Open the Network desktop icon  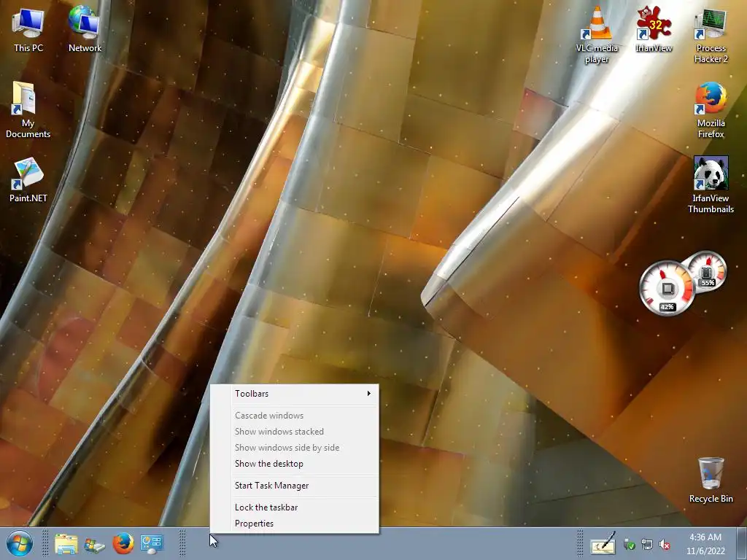tap(85, 28)
